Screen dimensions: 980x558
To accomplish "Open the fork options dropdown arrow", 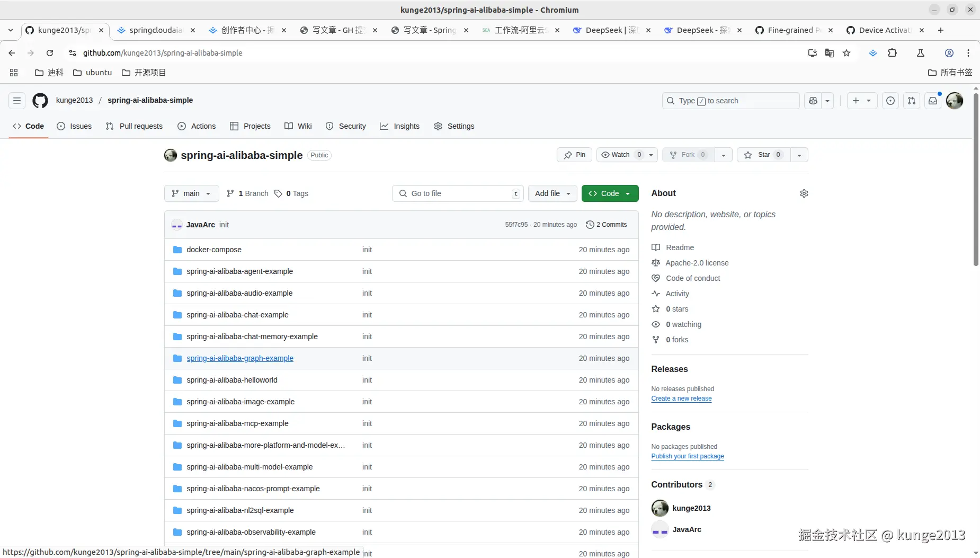I will tap(723, 155).
